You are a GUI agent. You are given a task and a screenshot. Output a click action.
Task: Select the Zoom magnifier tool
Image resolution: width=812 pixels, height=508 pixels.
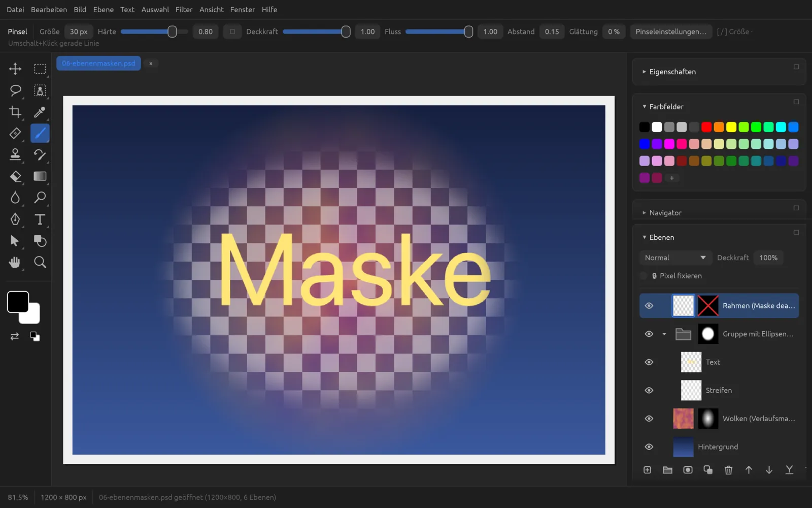pos(40,262)
